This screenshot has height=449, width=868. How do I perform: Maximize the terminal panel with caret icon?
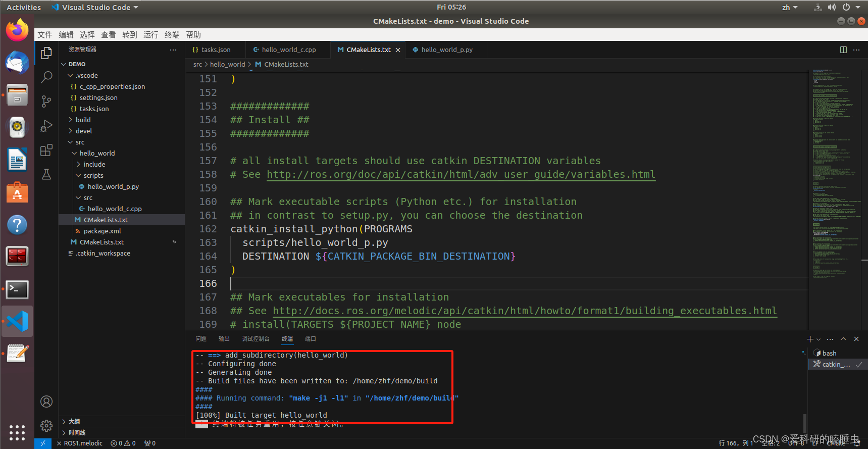(843, 339)
